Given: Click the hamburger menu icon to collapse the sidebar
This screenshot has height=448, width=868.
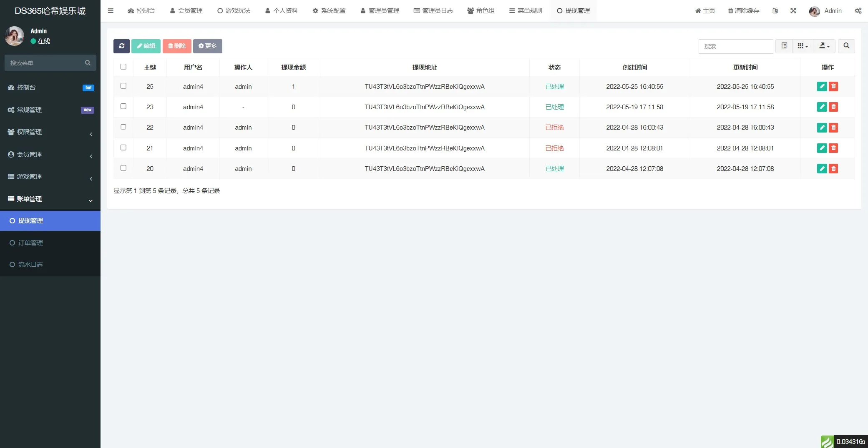Looking at the screenshot, I should [x=111, y=11].
